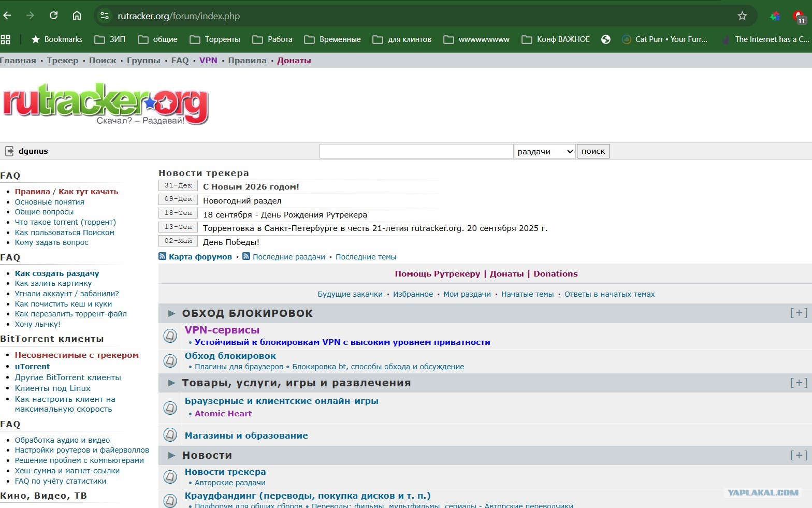The image size is (812, 508).
Task: Open the Плагины для браузеров subforum
Action: point(239,367)
